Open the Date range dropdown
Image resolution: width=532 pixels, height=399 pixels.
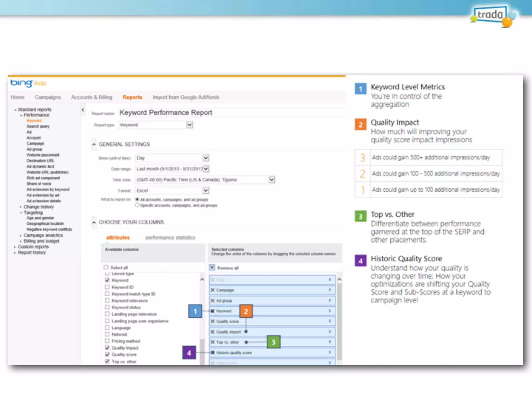click(206, 169)
